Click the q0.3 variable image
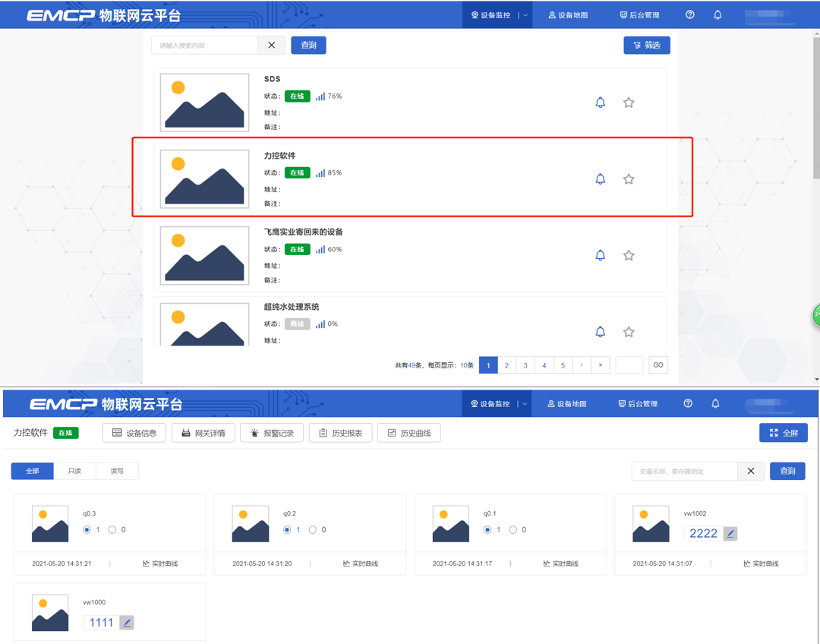The width and height of the screenshot is (820, 644). tap(50, 524)
